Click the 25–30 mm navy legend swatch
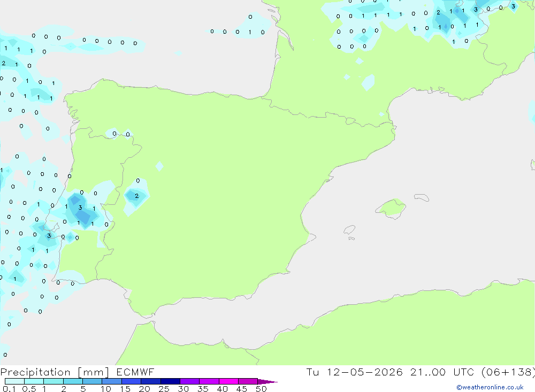The width and height of the screenshot is (535, 392). (170, 381)
